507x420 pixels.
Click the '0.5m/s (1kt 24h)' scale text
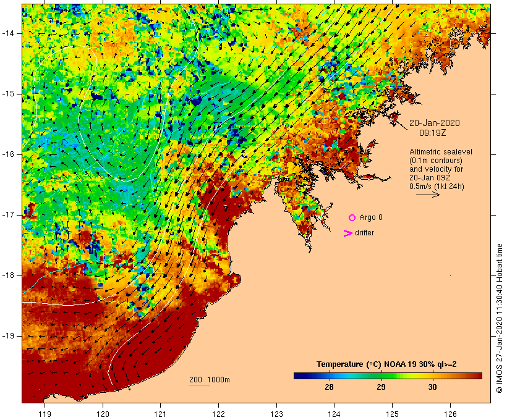pyautogui.click(x=437, y=187)
